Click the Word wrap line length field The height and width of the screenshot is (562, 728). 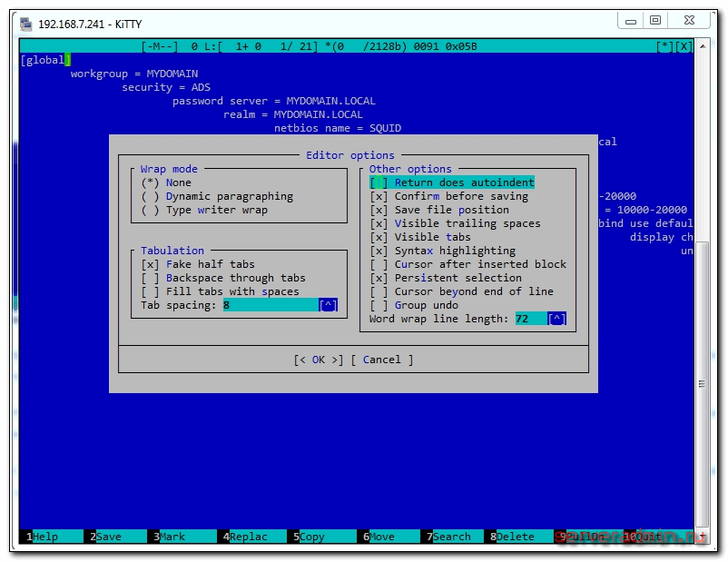click(530, 319)
